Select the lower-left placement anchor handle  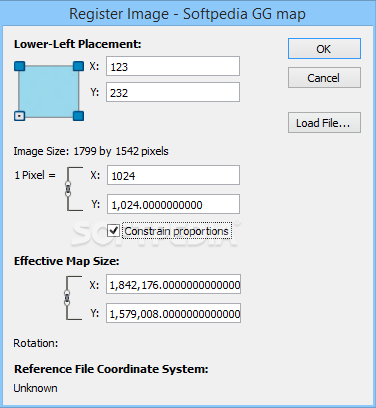point(20,116)
